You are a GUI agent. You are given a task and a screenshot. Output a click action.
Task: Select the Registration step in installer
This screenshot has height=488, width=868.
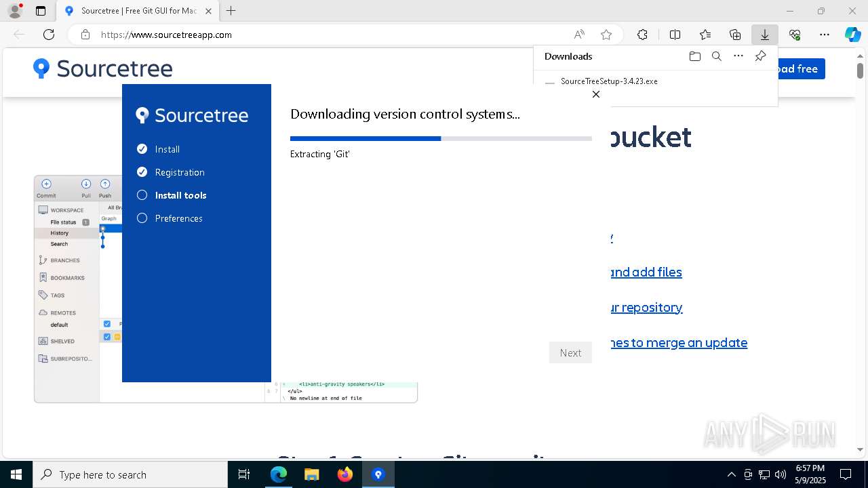[x=171, y=172]
